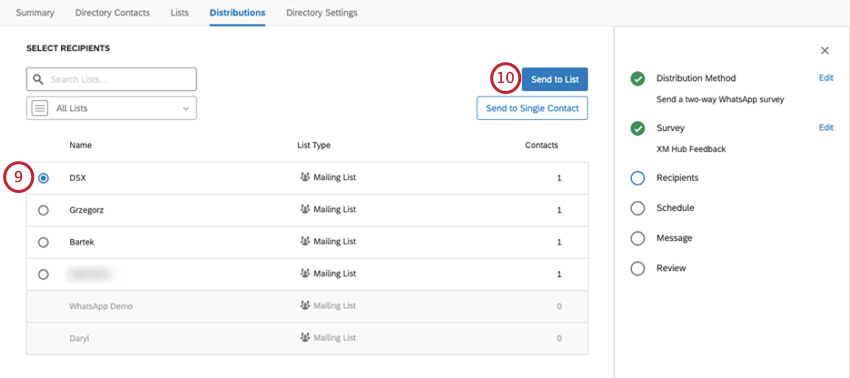This screenshot has height=378, width=850.
Task: Close the distribution steps side panel
Action: coord(825,50)
